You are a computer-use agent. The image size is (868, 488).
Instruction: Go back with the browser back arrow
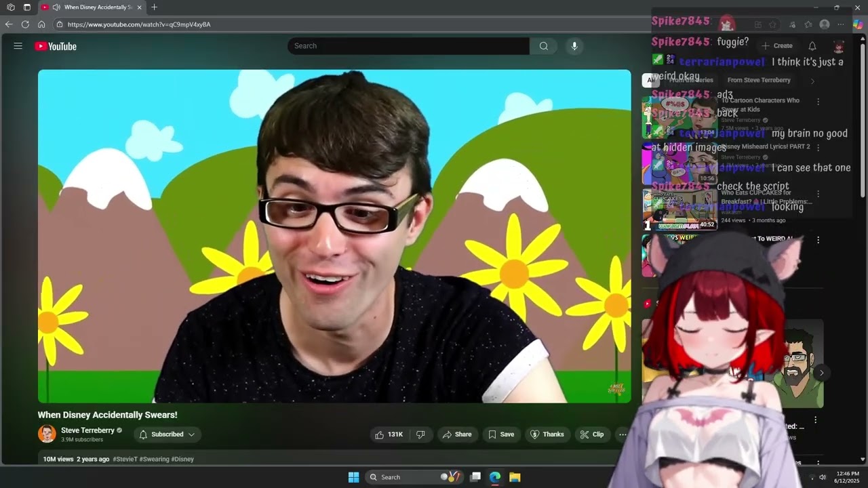point(9,24)
